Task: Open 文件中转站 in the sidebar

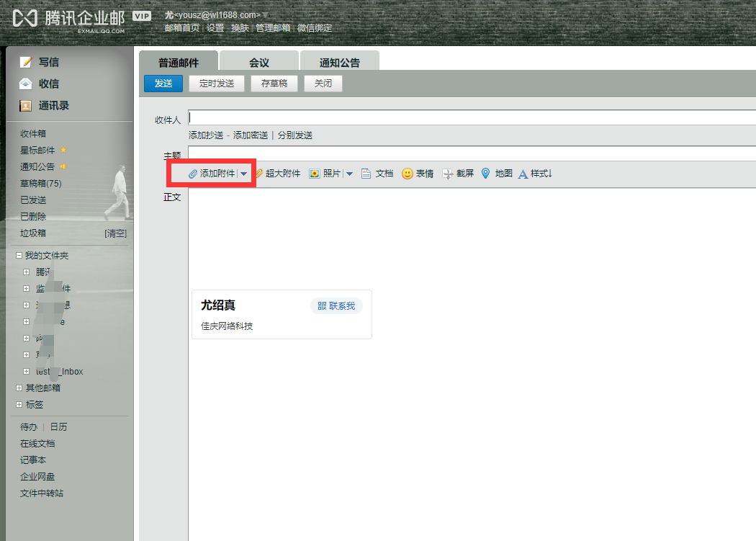Action: [x=42, y=493]
